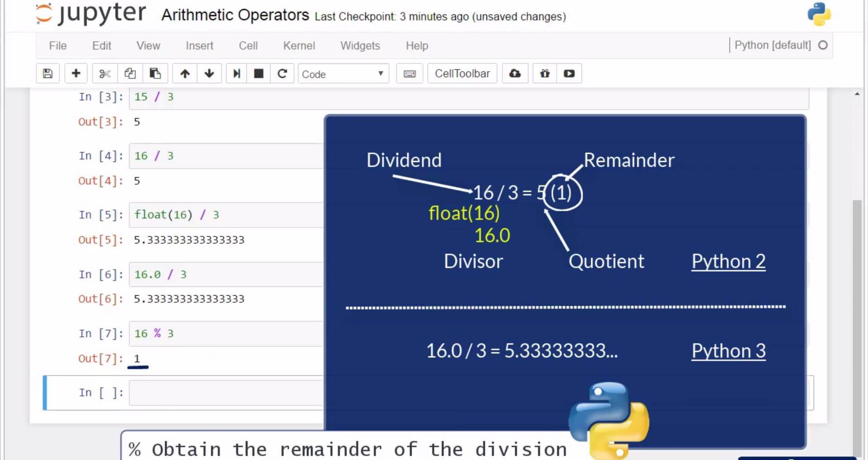The image size is (868, 460).
Task: Run the current cell with the run icon
Action: pos(236,73)
